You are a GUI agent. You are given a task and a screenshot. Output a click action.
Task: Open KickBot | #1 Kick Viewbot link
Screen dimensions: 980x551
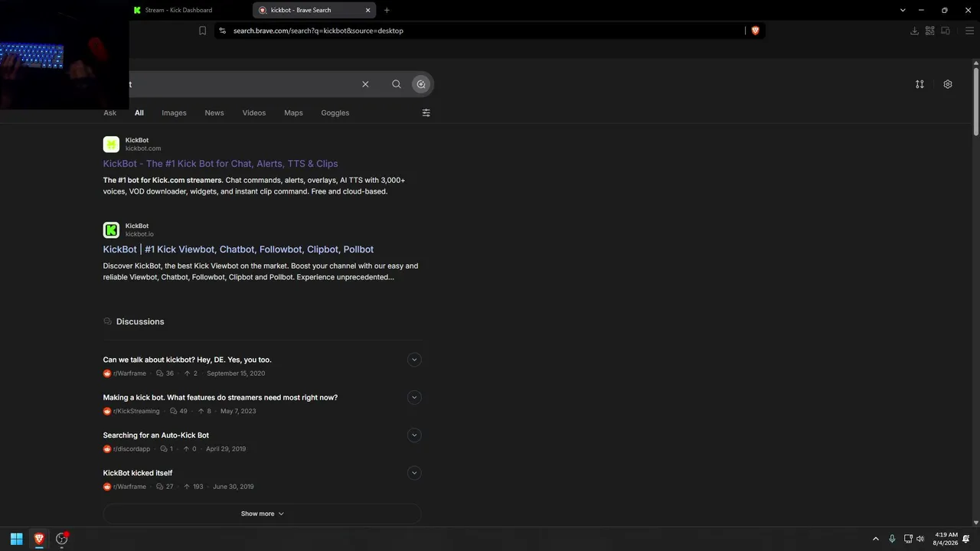(238, 249)
